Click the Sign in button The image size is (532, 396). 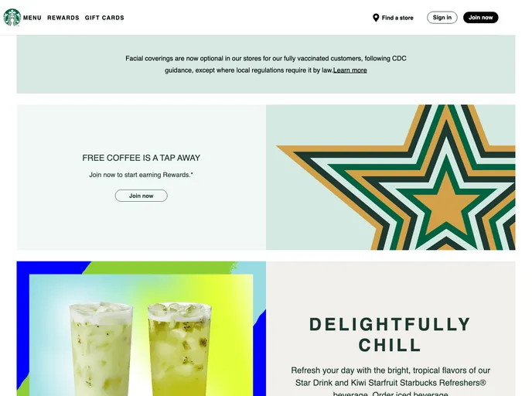442,18
